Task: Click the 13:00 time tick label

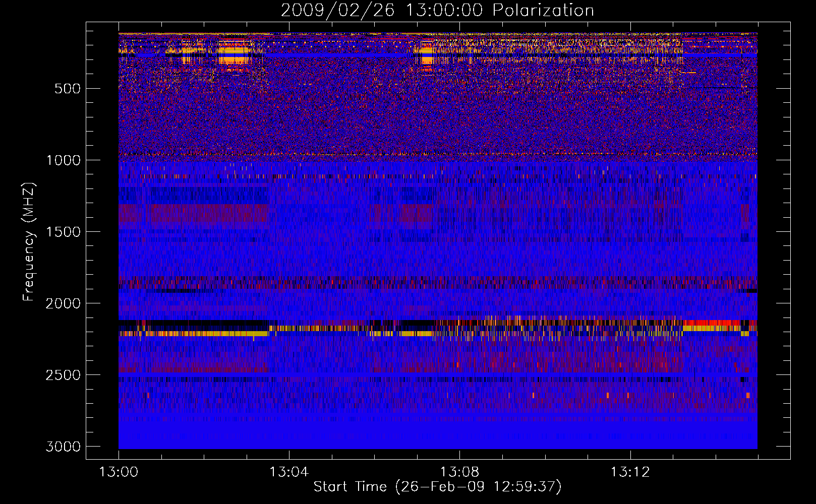Action: click(119, 472)
